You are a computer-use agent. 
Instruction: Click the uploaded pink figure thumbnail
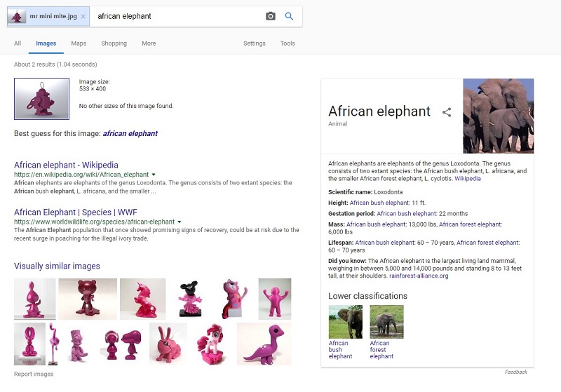(41, 99)
